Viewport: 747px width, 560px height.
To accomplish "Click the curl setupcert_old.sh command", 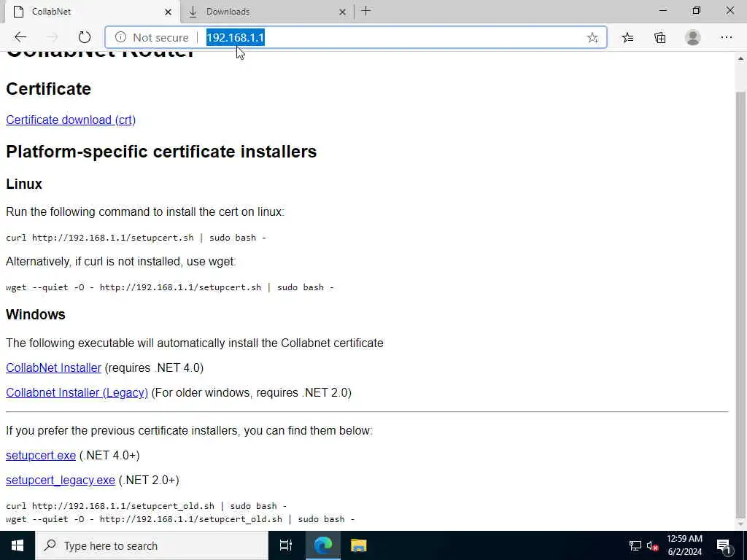I will click(x=146, y=506).
